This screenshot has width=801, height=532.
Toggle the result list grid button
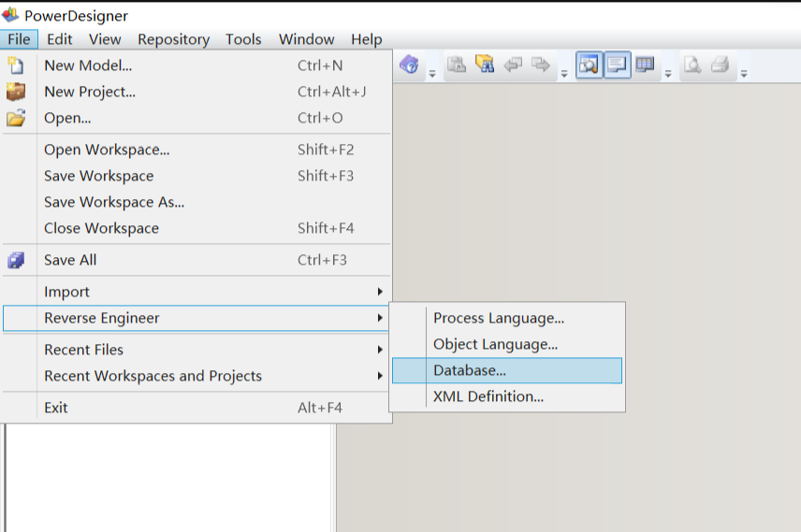[645, 65]
